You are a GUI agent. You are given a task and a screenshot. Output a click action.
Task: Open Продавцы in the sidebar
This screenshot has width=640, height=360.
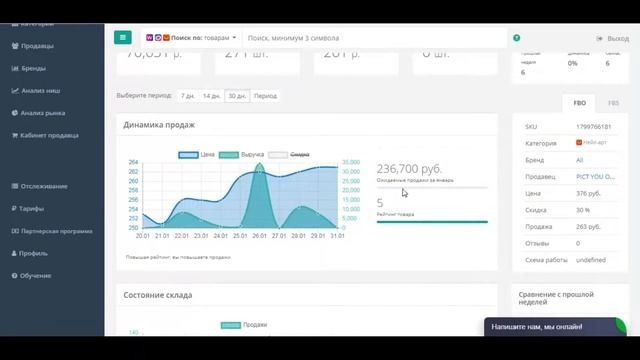(x=37, y=46)
